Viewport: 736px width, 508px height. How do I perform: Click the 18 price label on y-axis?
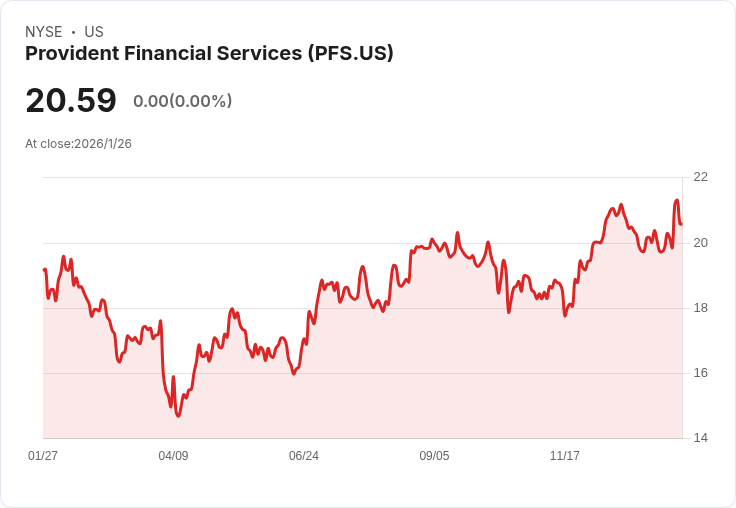[x=700, y=308]
